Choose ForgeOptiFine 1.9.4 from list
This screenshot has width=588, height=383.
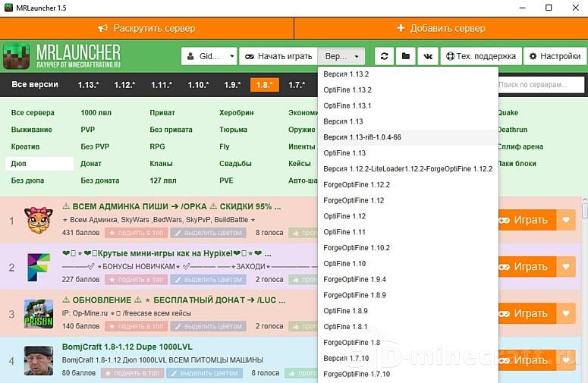[x=408, y=279]
